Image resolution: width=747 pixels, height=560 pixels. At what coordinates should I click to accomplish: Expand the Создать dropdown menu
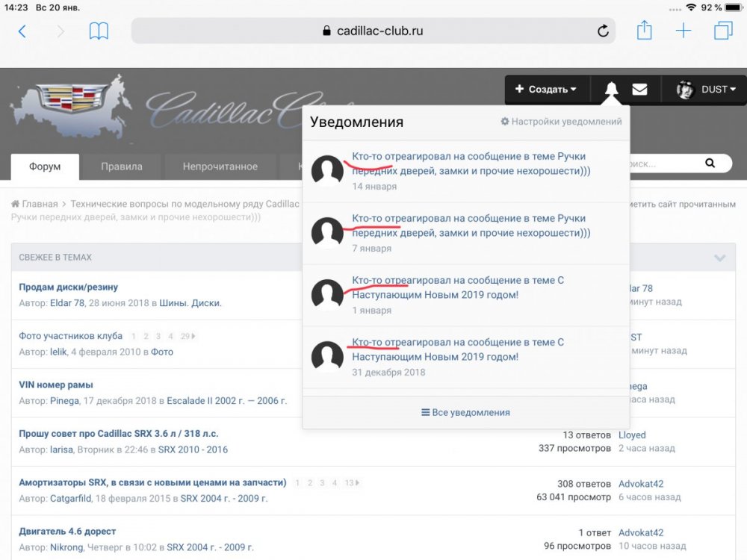click(x=547, y=90)
